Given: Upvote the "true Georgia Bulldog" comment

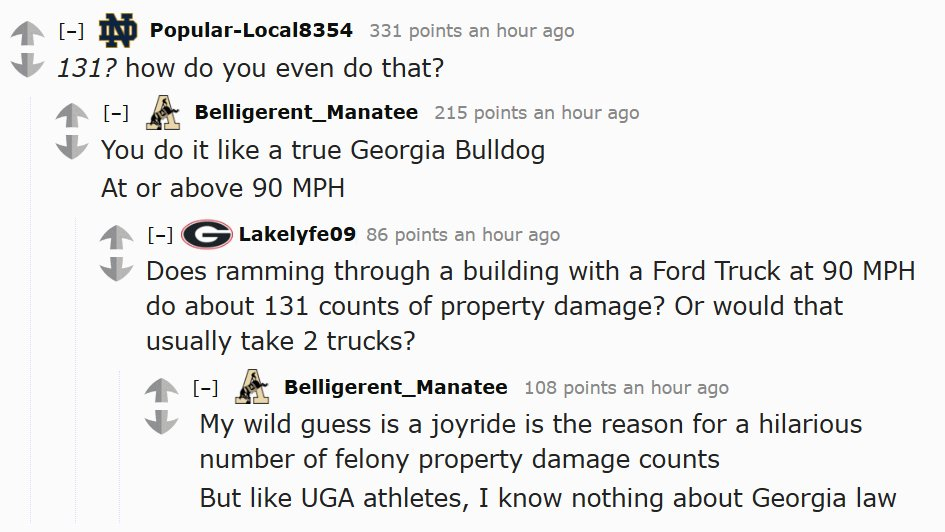Looking at the screenshot, I should point(72,115).
